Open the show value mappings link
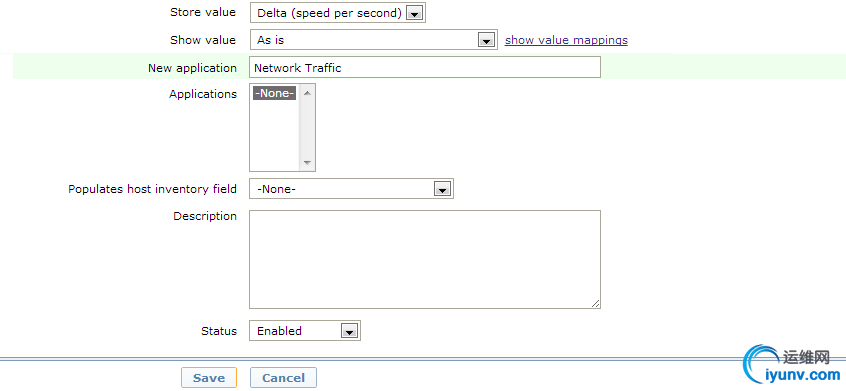This screenshot has width=846, height=391. [x=566, y=40]
